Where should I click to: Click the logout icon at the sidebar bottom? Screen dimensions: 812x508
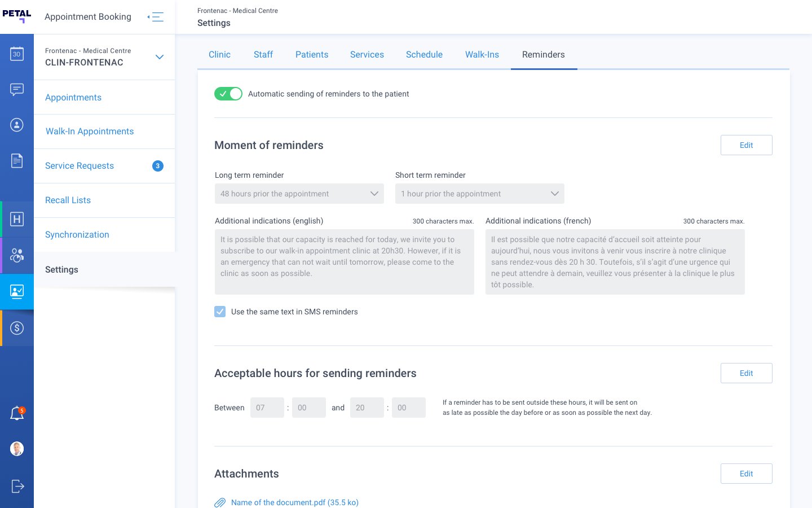click(x=17, y=486)
